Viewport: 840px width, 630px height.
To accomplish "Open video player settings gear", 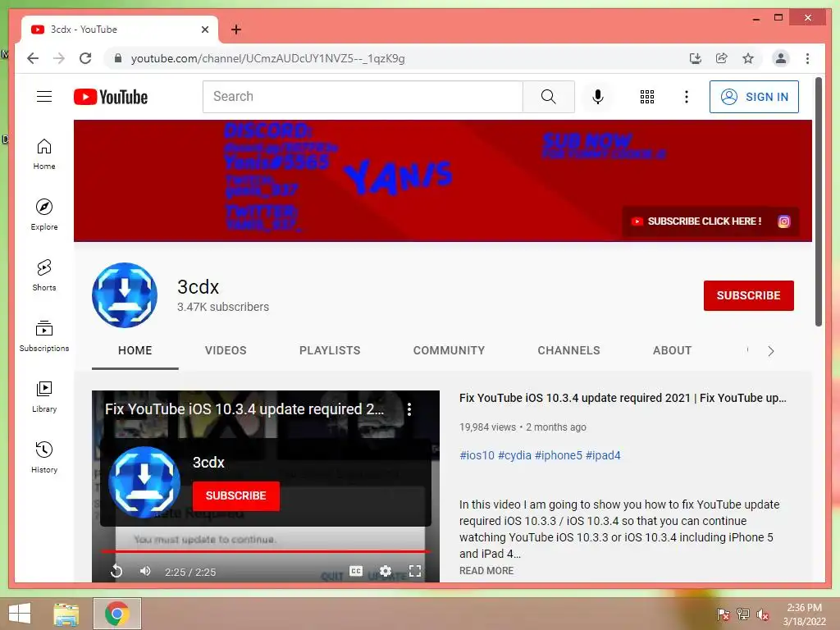I will [x=386, y=571].
